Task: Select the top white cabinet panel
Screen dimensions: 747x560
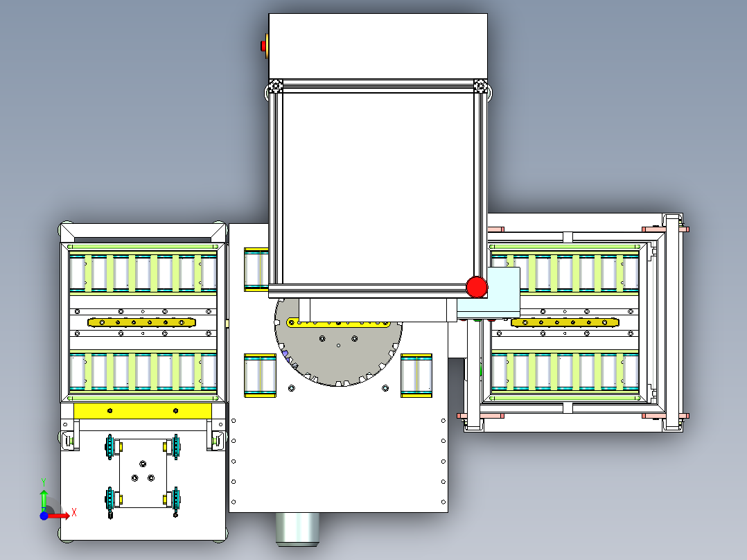Action: 378,46
